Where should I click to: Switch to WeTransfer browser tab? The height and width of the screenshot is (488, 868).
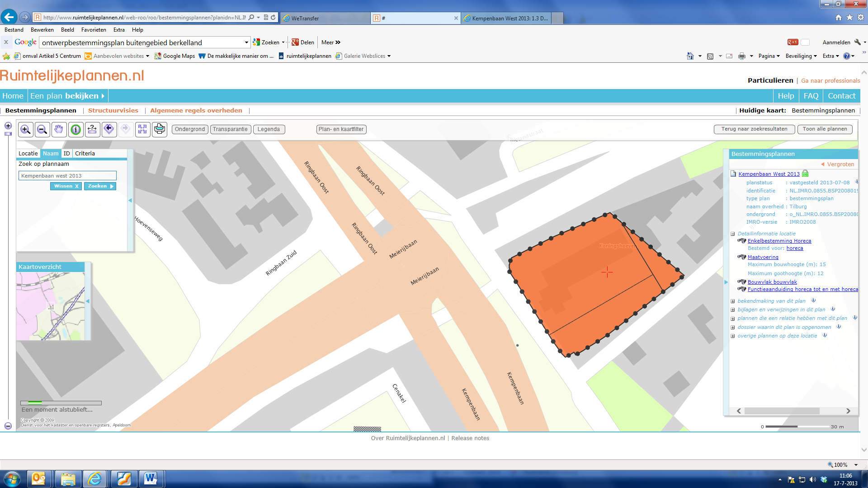325,18
